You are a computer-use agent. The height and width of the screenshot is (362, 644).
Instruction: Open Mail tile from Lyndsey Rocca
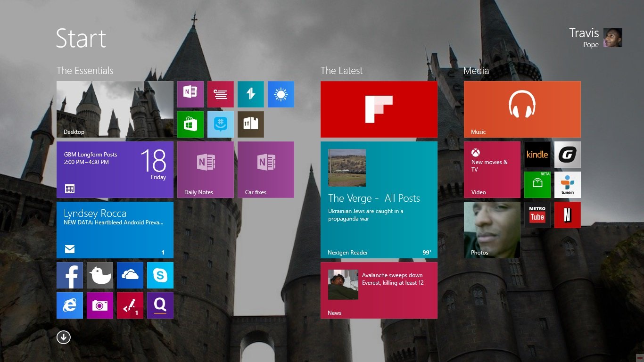115,230
